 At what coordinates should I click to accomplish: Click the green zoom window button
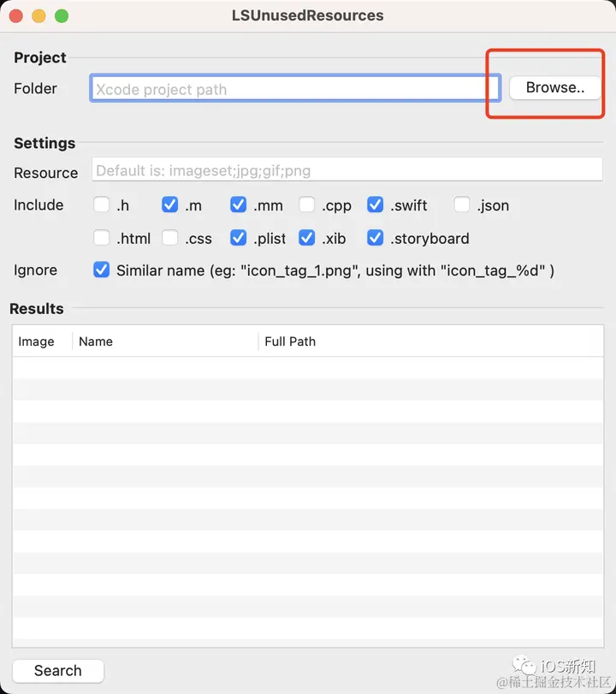click(62, 16)
